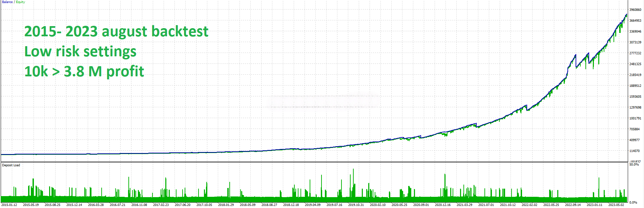The image size is (644, 208).
Task: Click the 50.0% deposit load axis label
Action: click(x=634, y=165)
